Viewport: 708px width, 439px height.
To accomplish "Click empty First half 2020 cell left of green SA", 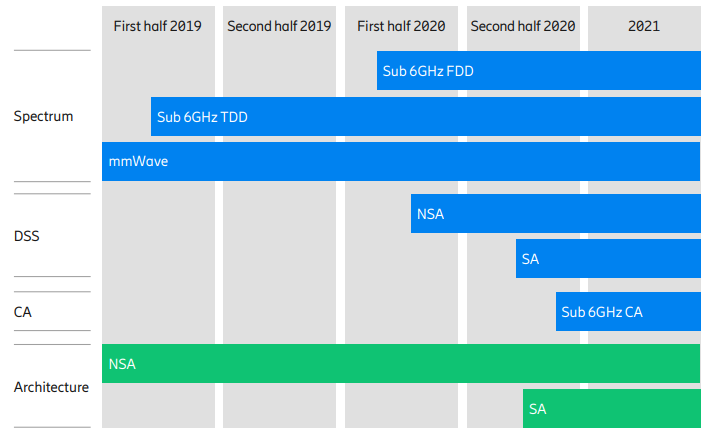I will coord(401,408).
